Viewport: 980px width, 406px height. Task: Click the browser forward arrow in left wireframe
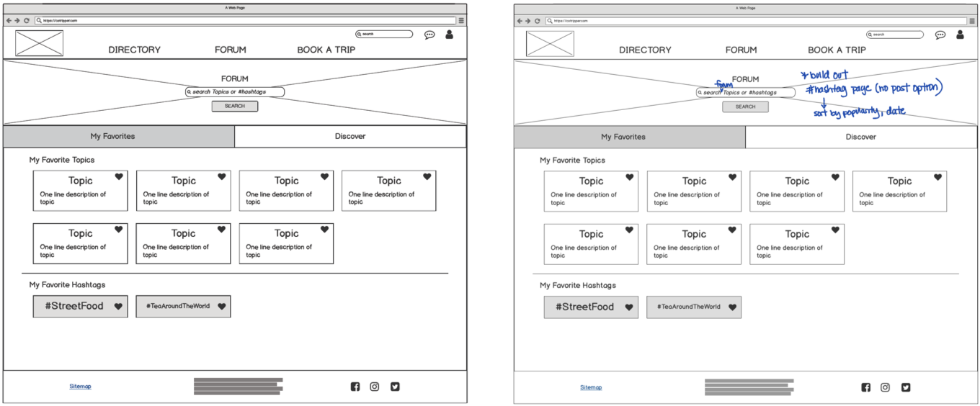click(x=17, y=21)
